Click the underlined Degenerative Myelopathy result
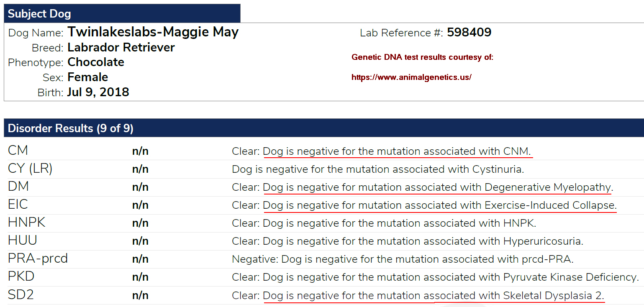 click(437, 187)
